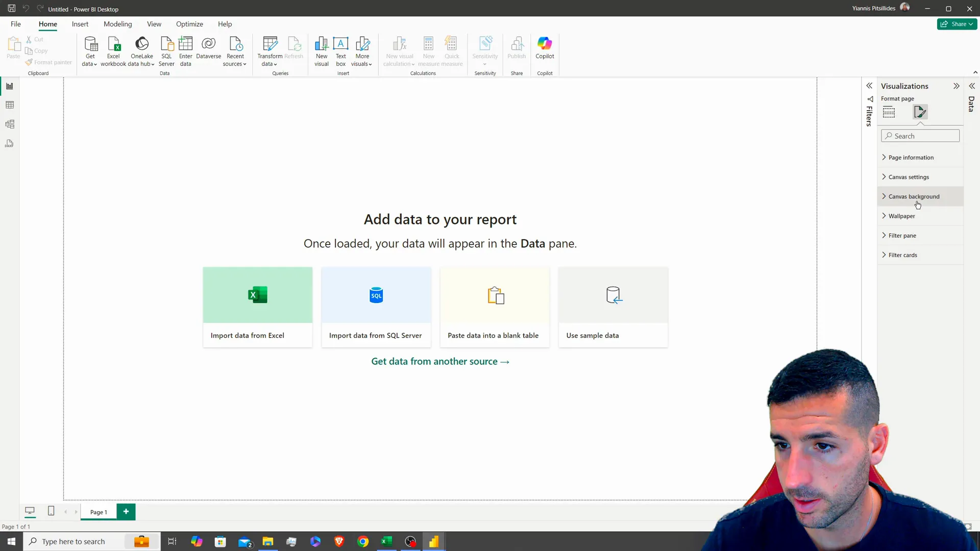
Task: Switch to mobile layout at bottom
Action: (51, 511)
